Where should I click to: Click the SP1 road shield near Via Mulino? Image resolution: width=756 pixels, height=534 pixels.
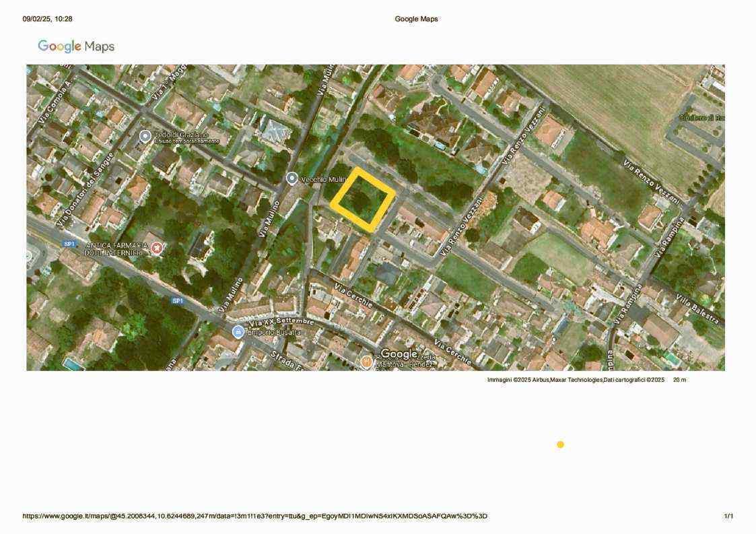point(177,301)
